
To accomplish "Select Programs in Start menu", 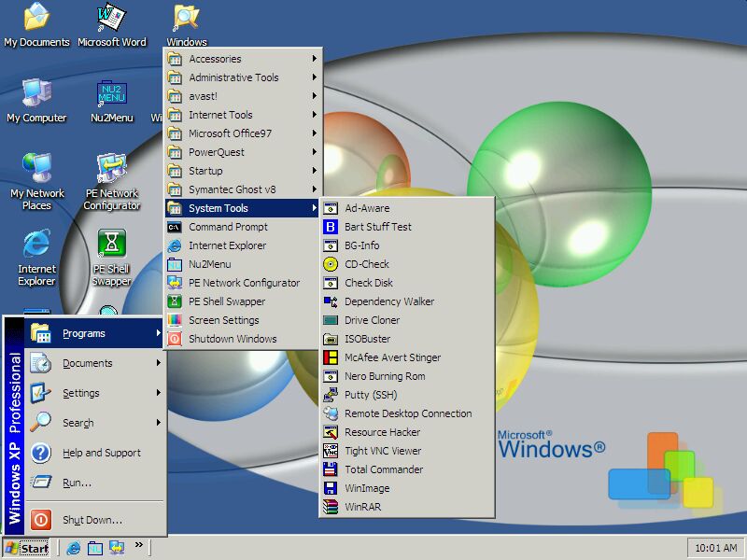I will point(95,333).
